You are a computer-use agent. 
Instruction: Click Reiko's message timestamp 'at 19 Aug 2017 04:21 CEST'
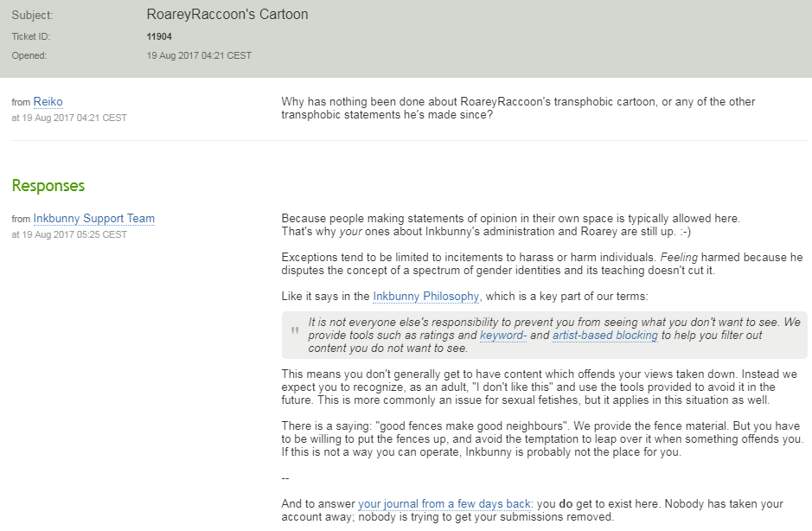(x=69, y=118)
